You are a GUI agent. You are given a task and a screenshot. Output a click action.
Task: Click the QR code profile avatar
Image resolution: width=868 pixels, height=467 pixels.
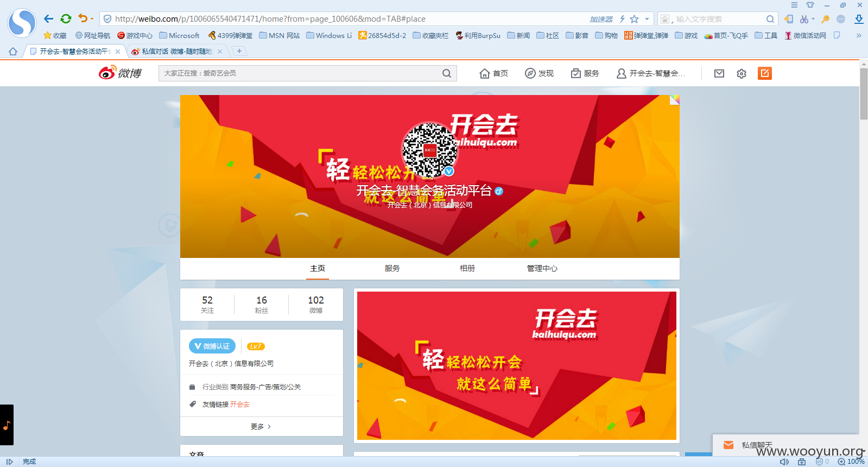point(429,150)
